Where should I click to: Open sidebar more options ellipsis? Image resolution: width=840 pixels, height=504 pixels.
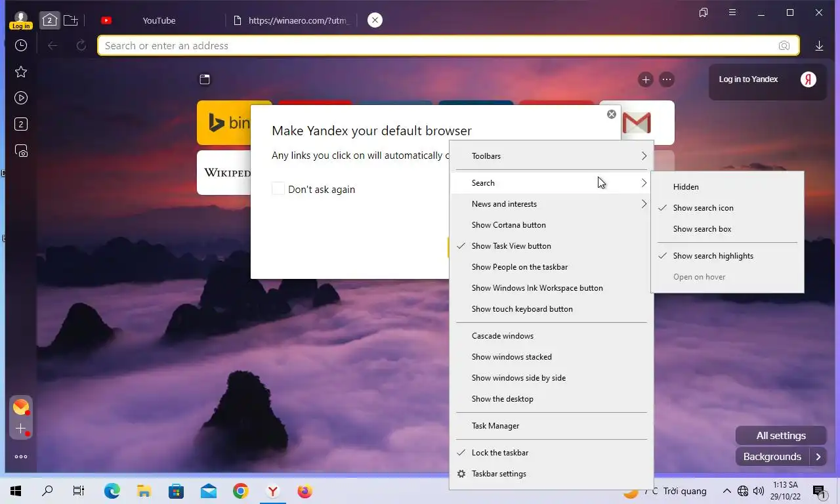click(x=21, y=457)
